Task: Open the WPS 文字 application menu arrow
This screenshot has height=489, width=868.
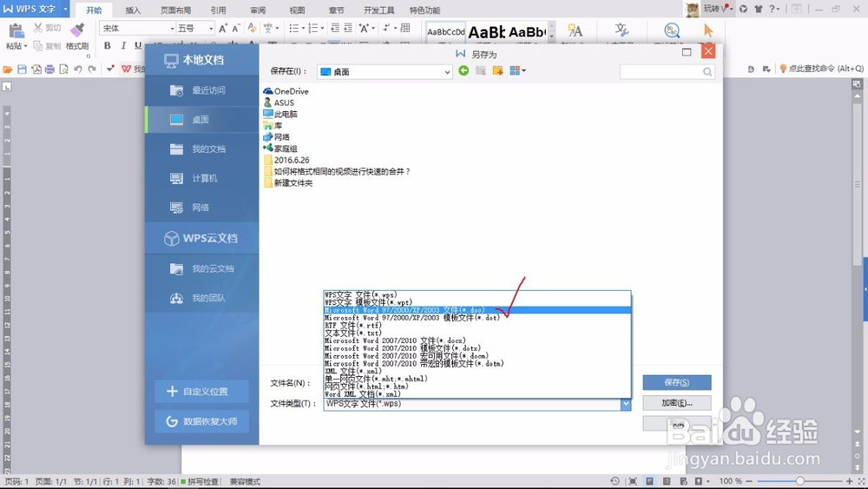Action: 65,9
